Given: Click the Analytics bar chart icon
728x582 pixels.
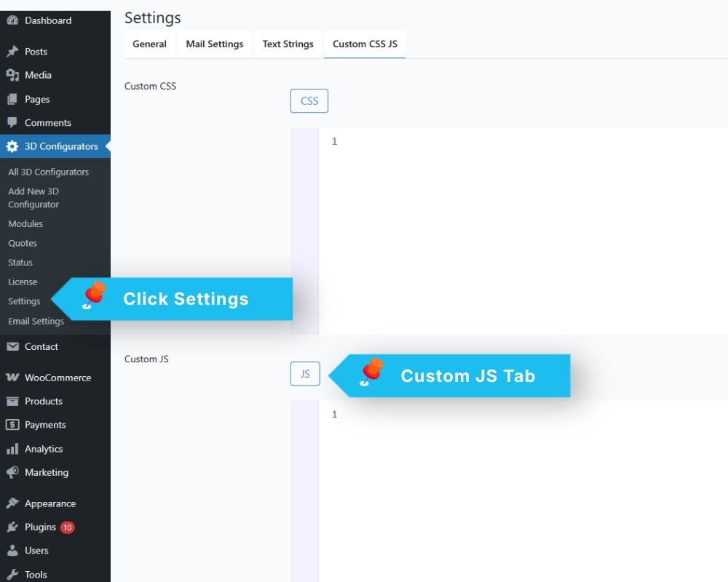Looking at the screenshot, I should coord(12,449).
